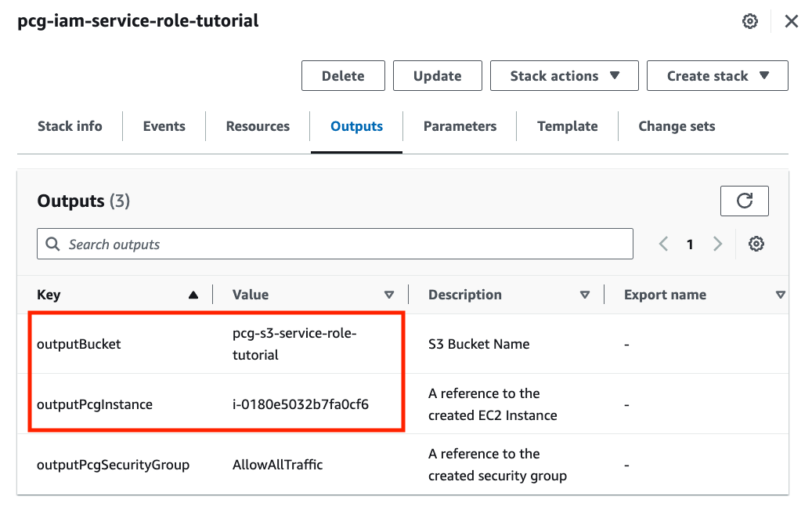Refresh the Outputs list
Viewport: 812px width, 518px height.
(744, 201)
